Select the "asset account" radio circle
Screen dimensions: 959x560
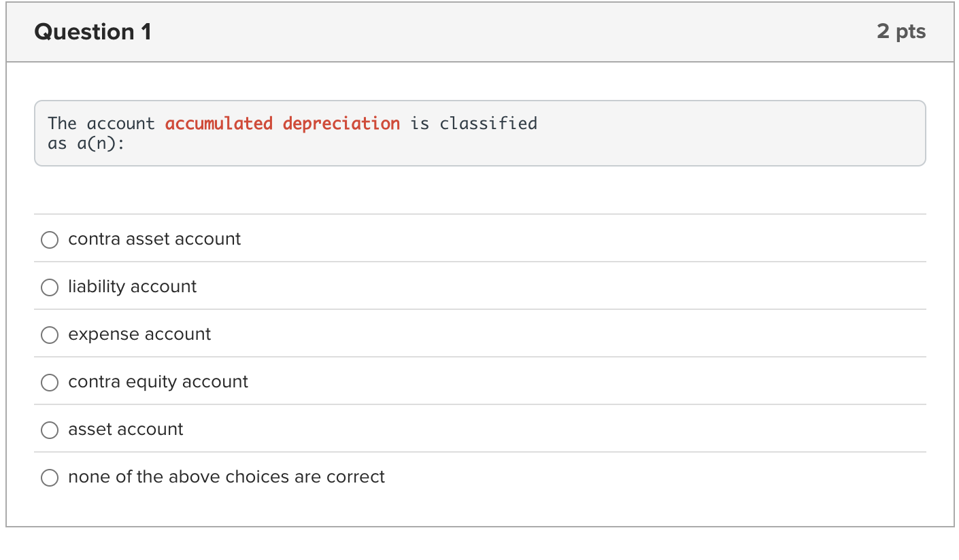click(x=50, y=430)
